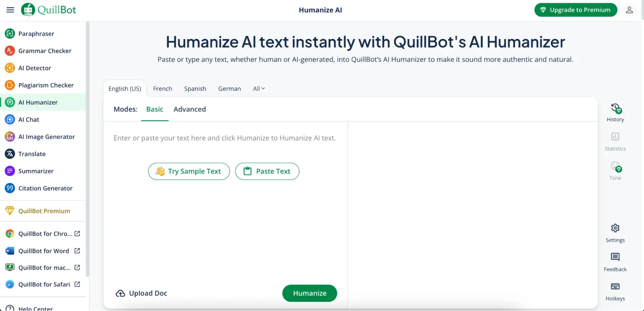This screenshot has width=644, height=311.
Task: Click the Upgrade to Premium button
Action: click(x=575, y=10)
